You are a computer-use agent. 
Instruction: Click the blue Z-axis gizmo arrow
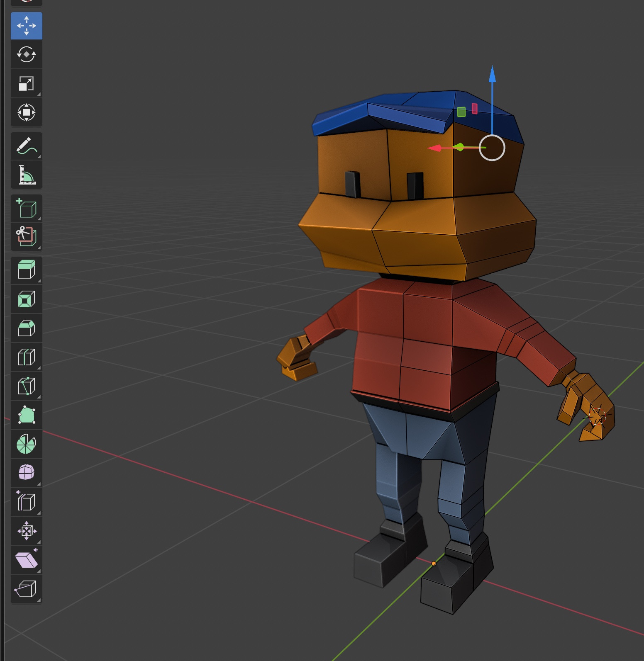pyautogui.click(x=492, y=74)
